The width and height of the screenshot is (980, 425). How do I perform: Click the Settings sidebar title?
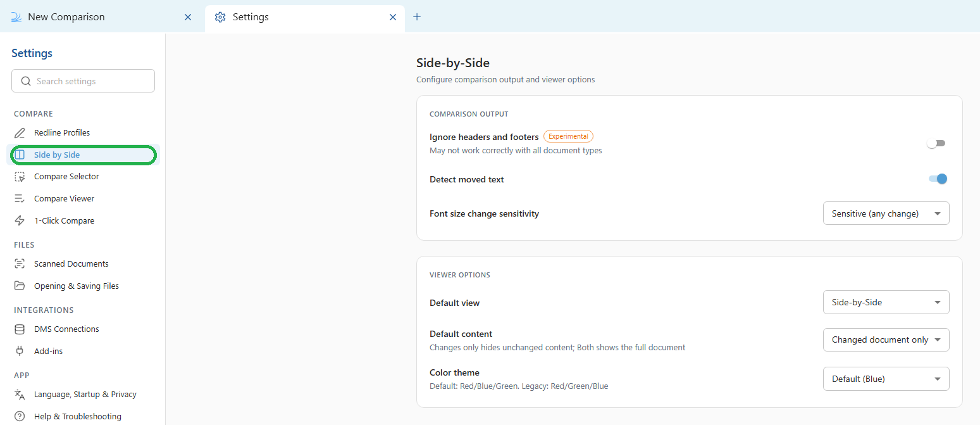(x=32, y=53)
